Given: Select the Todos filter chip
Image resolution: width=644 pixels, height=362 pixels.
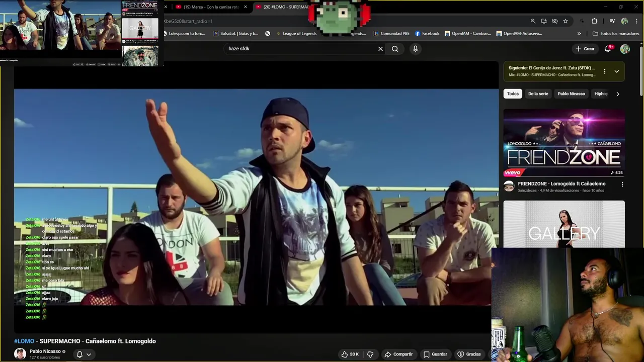Looking at the screenshot, I should point(513,94).
